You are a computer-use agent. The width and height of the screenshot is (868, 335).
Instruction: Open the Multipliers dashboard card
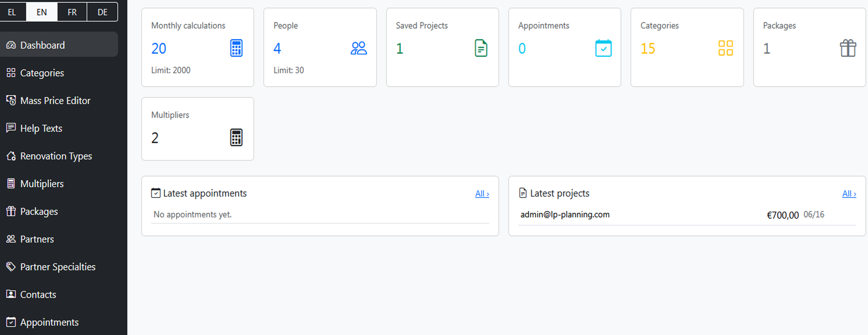coord(197,129)
